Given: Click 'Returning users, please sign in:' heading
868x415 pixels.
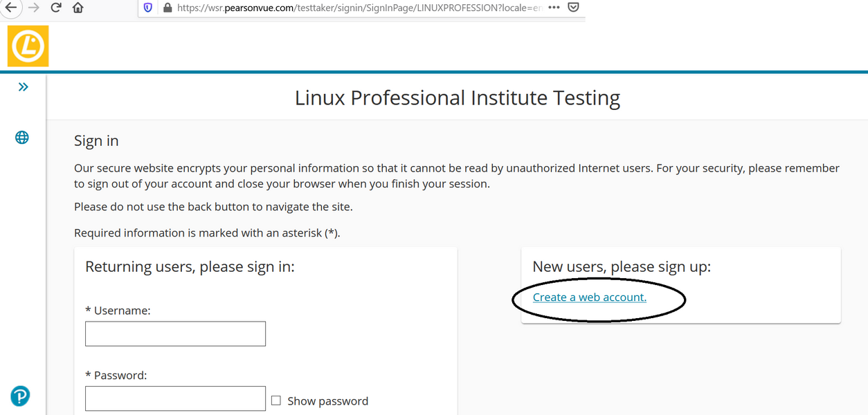Looking at the screenshot, I should pyautogui.click(x=190, y=266).
